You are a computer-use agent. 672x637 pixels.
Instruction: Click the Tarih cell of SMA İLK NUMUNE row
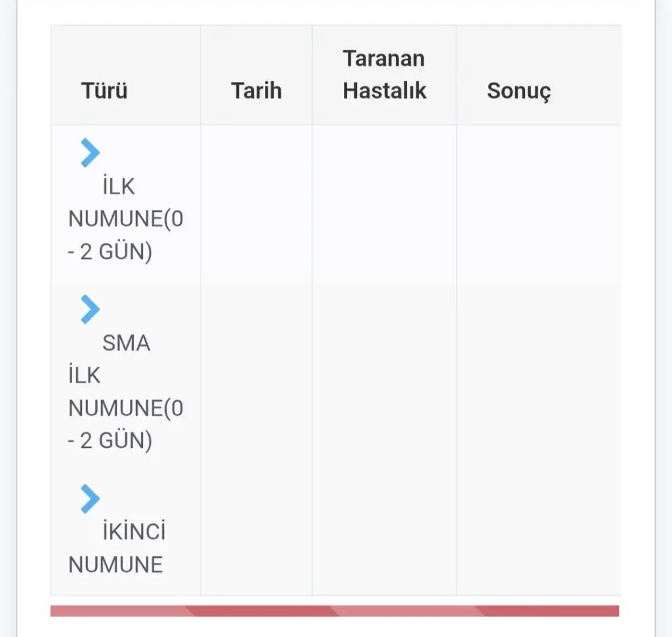tap(257, 377)
